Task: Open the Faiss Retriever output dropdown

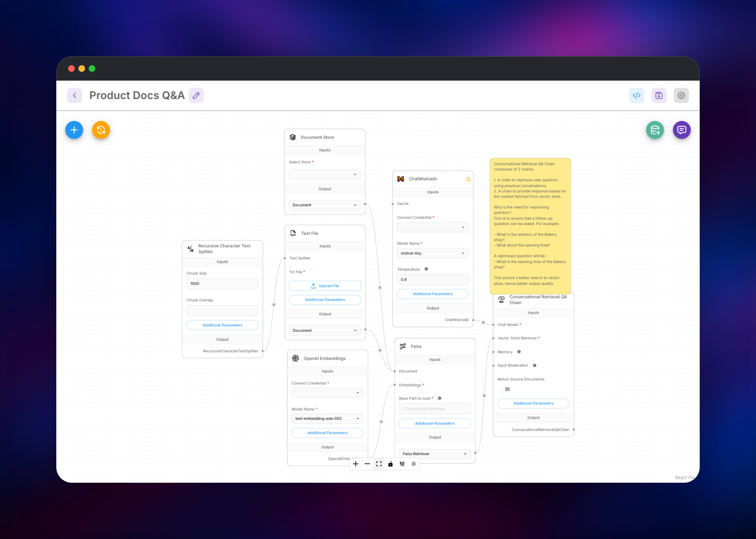Action: [x=435, y=454]
